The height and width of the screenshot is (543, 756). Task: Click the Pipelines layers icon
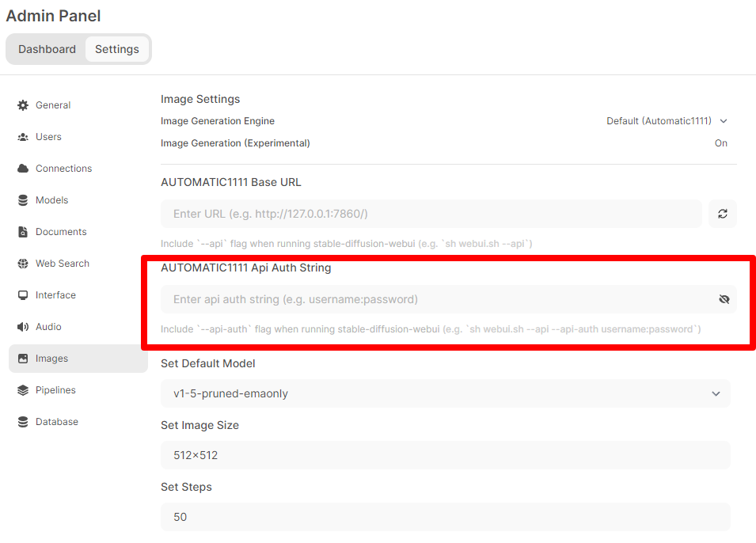click(23, 390)
